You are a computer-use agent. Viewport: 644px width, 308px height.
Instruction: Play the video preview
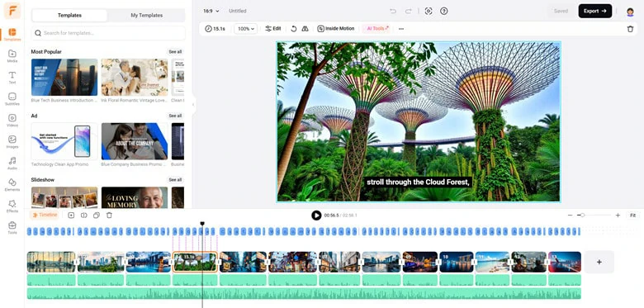[x=316, y=216]
